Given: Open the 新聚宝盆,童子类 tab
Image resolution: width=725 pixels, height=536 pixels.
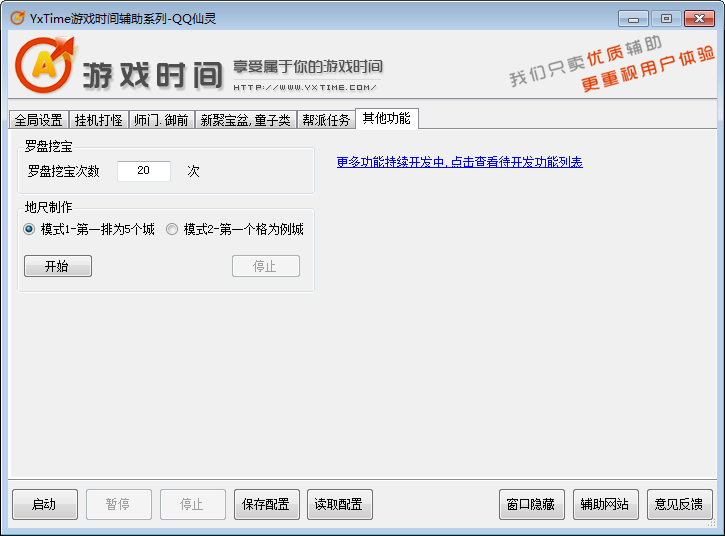Looking at the screenshot, I should click(245, 120).
